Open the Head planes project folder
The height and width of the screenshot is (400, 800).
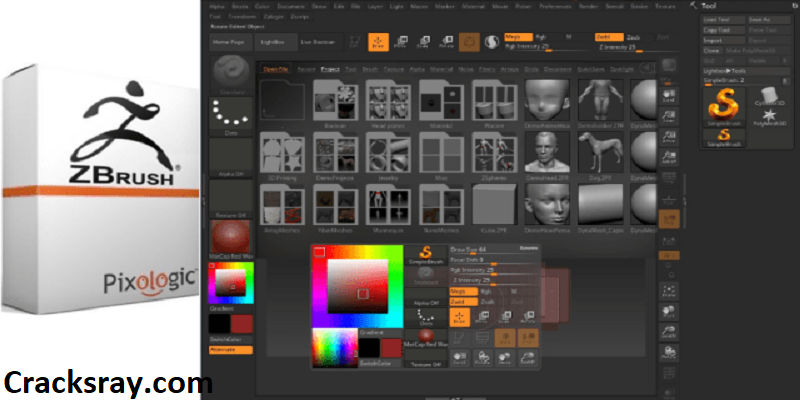388,104
